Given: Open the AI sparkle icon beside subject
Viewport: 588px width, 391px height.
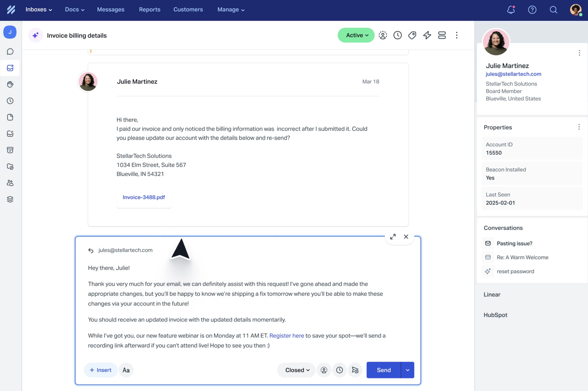Looking at the screenshot, I should coord(35,35).
